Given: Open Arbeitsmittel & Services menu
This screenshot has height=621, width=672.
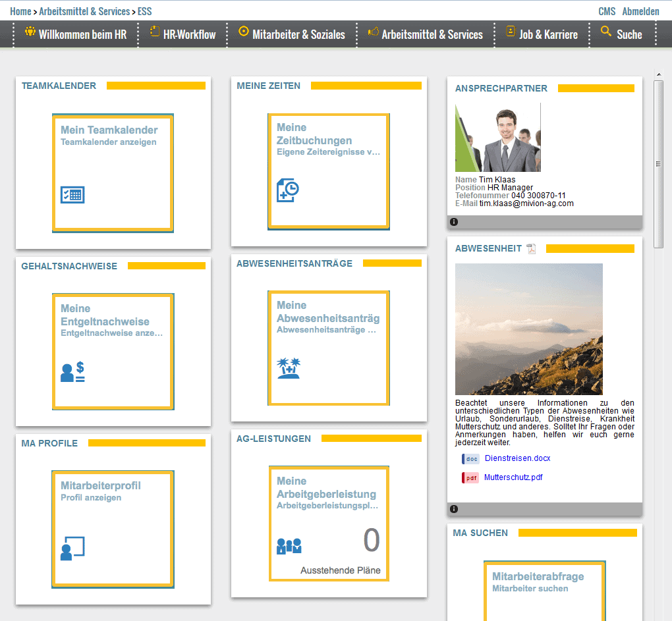Looking at the screenshot, I should [426, 34].
